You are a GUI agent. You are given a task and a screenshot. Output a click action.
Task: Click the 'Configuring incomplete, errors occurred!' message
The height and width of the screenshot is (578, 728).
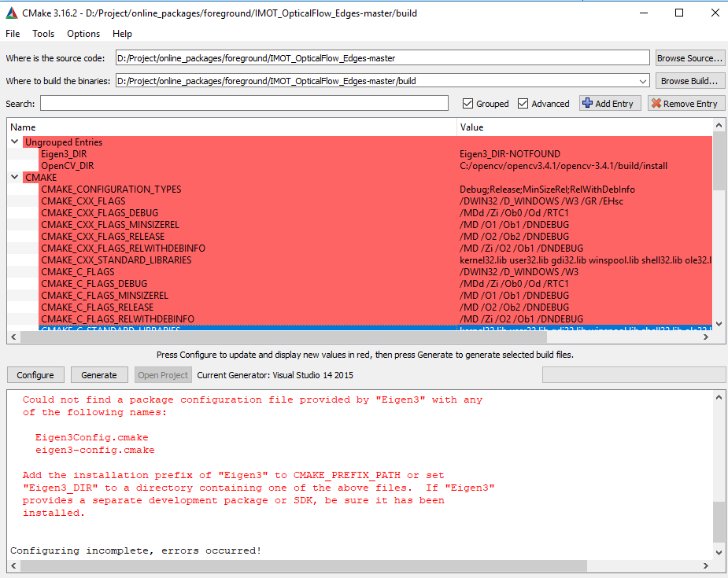point(135,550)
